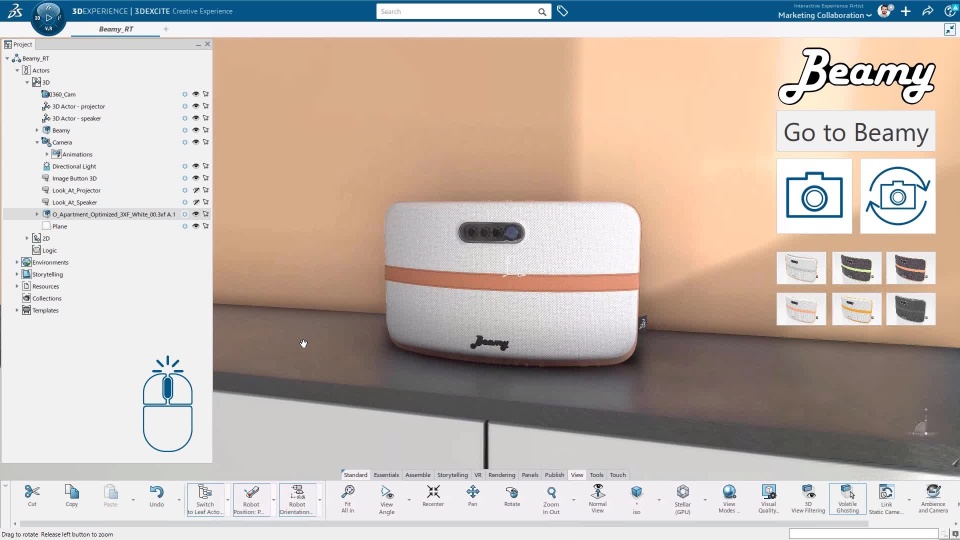Select the Pan view tool
This screenshot has width=960, height=540.
473,496
